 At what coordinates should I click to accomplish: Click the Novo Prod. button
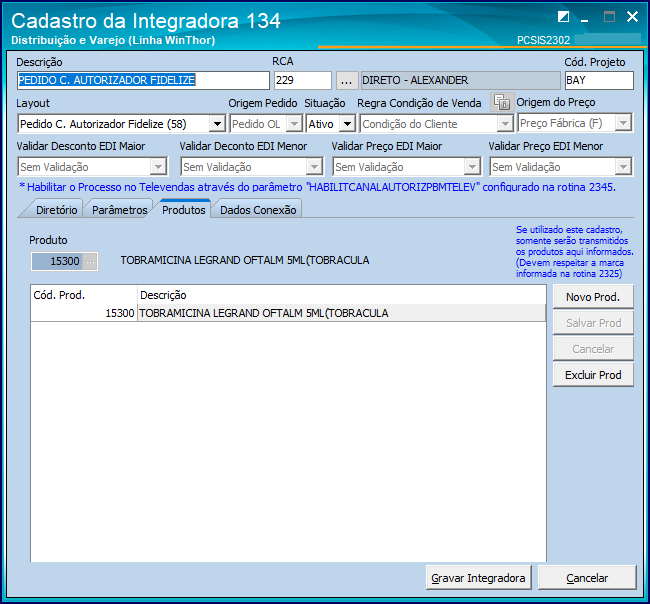(x=593, y=297)
